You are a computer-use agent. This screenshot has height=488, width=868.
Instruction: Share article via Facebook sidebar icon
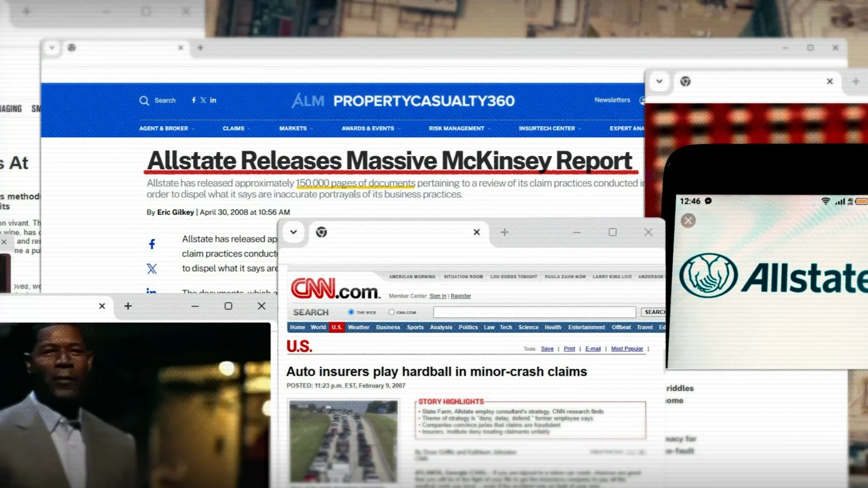pos(152,244)
